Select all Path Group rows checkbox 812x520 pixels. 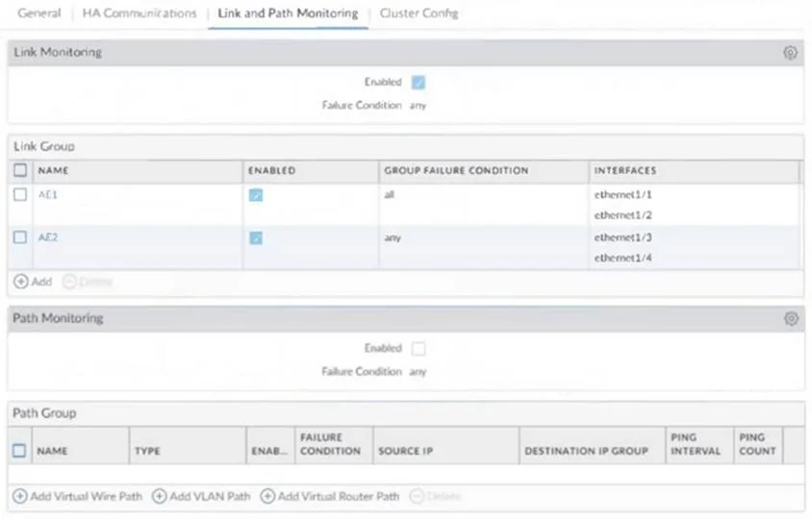[x=19, y=451]
